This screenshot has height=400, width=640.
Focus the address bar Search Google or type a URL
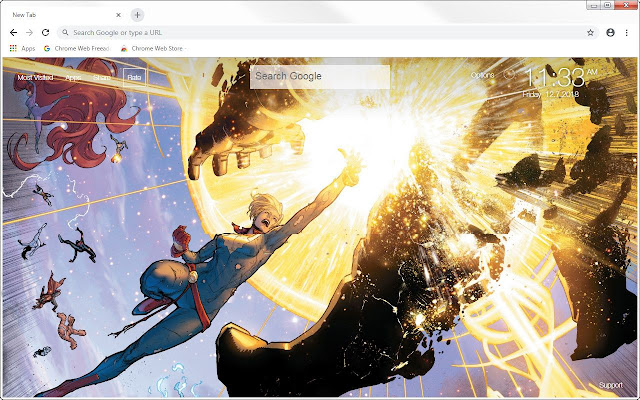(327, 33)
